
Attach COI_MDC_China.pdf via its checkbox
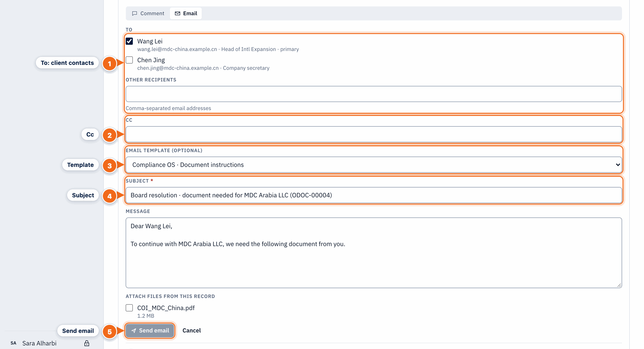(x=129, y=308)
